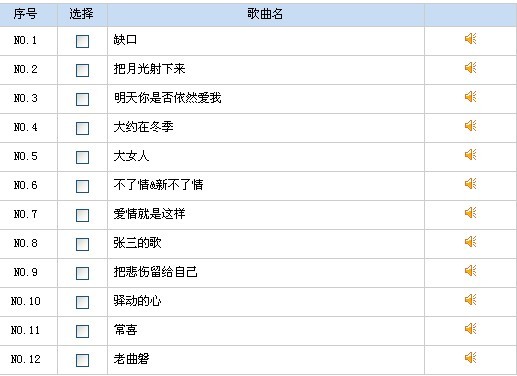This screenshot has width=517, height=376.
Task: Select NO.12 老曲磐 checkbox
Action: [82, 360]
